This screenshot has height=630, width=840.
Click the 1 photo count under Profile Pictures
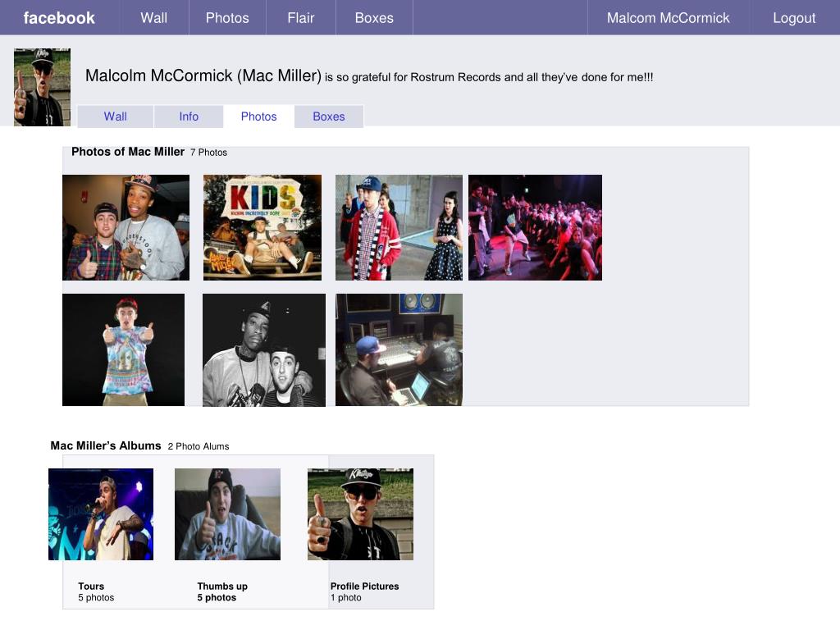tap(346, 597)
